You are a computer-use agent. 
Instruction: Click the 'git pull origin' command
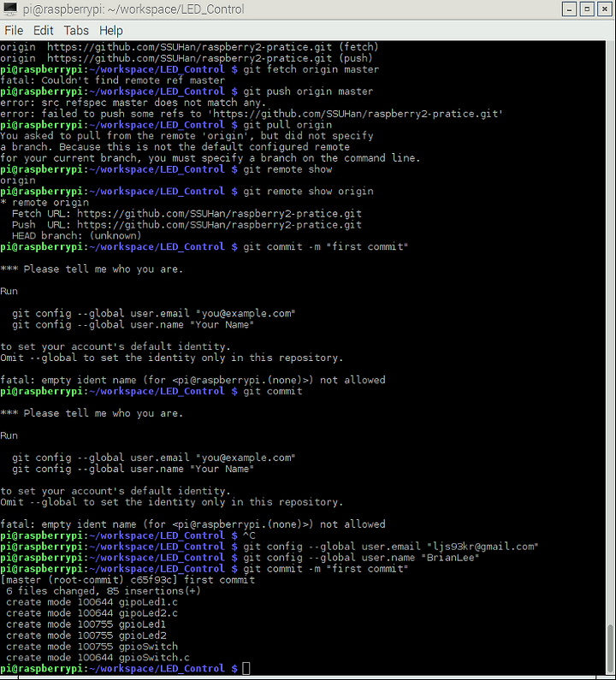coord(287,125)
